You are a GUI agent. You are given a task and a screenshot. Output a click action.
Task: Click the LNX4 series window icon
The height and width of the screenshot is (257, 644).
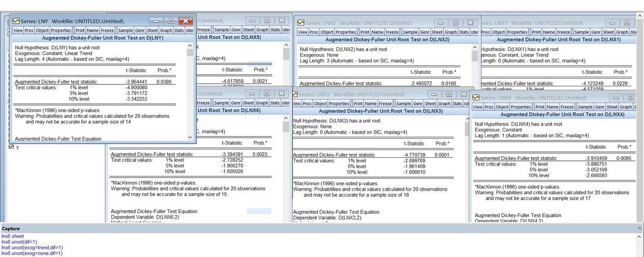[x=475, y=98]
